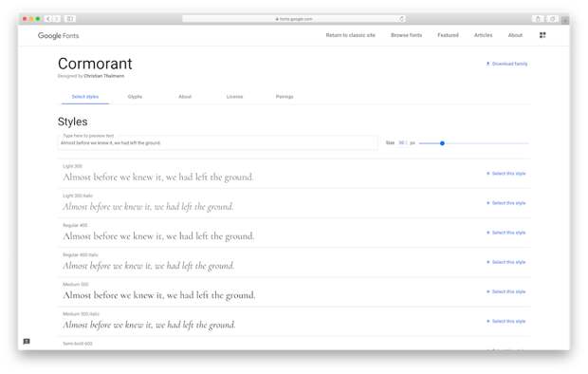Select this style for Regular 400 Italic
This screenshot has height=374, width=588.
[505, 262]
